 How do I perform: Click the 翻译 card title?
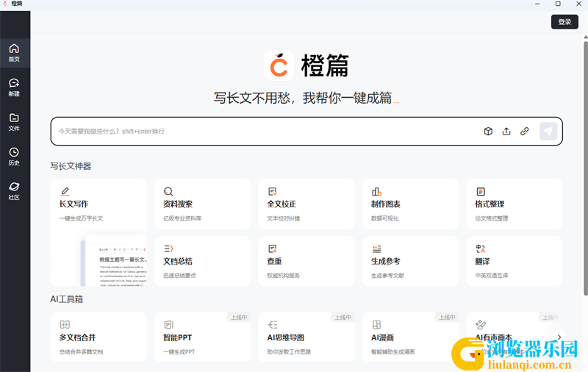(483, 262)
